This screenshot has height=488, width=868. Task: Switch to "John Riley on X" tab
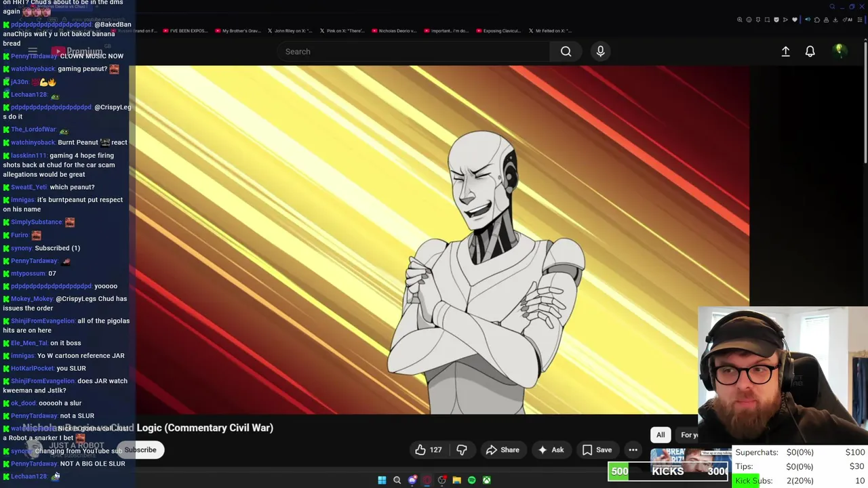[x=289, y=30]
